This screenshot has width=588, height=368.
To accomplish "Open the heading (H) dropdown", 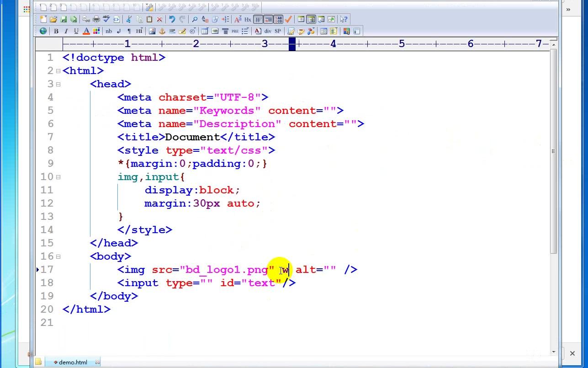I will click(139, 31).
